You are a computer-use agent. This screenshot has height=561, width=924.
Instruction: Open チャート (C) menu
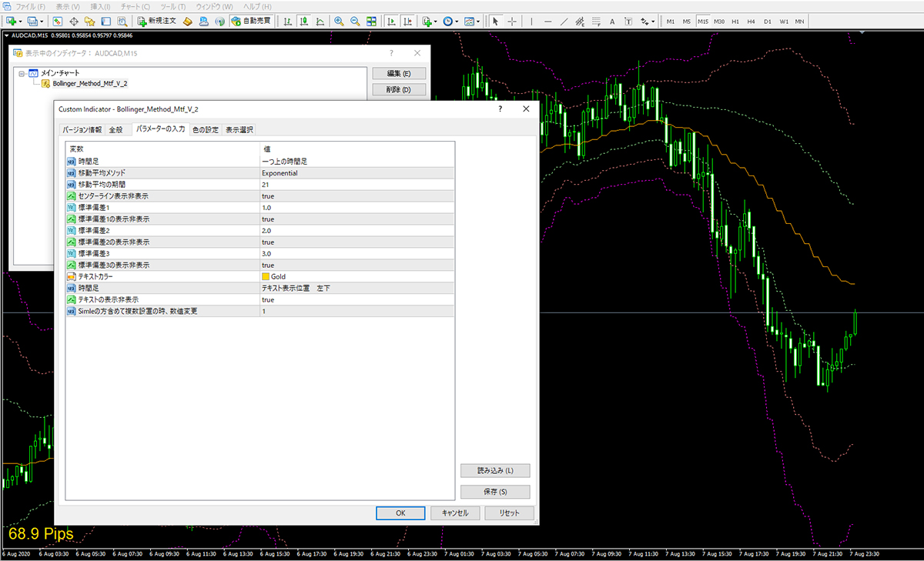(136, 6)
